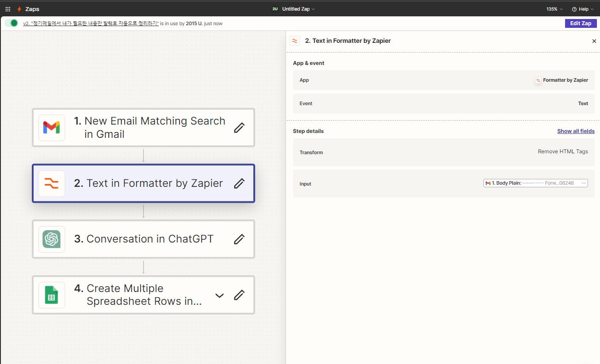Edit the Spreadsheet Rows step with pencil icon
This screenshot has height=364, width=600.
tap(239, 295)
